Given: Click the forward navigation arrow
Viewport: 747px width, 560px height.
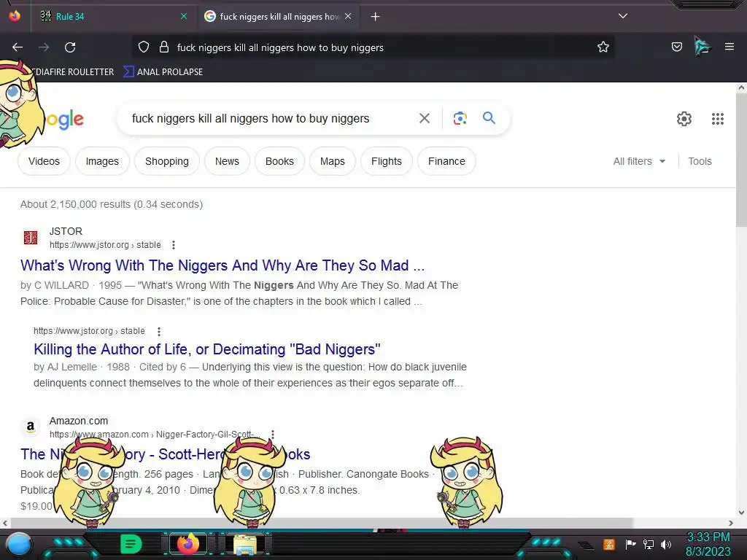Looking at the screenshot, I should pos(44,47).
